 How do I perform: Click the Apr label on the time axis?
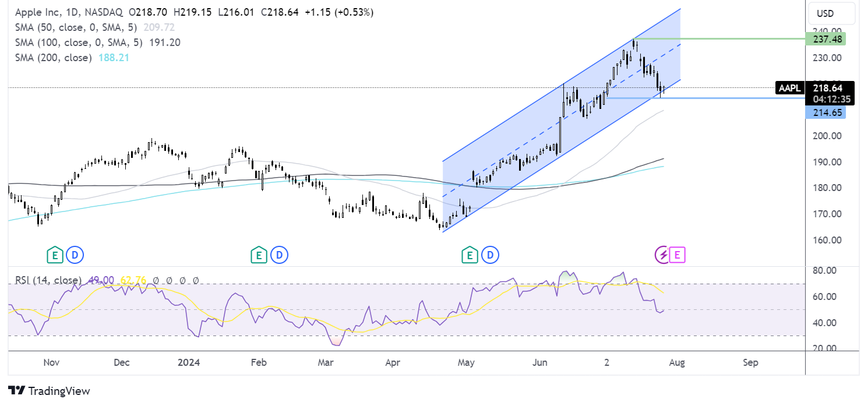(393, 362)
